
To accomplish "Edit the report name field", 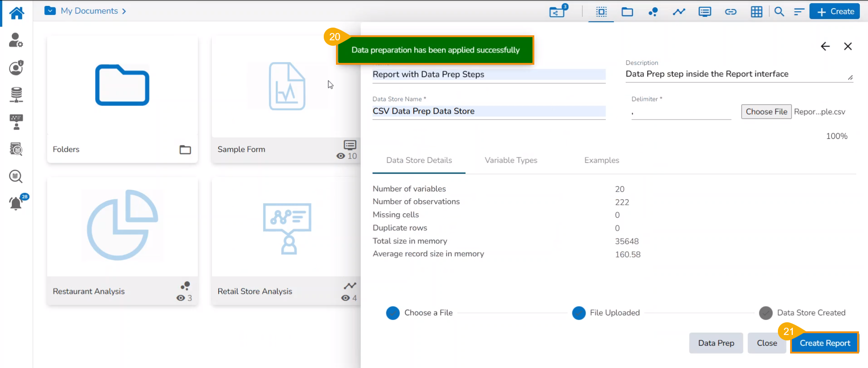I will point(489,75).
